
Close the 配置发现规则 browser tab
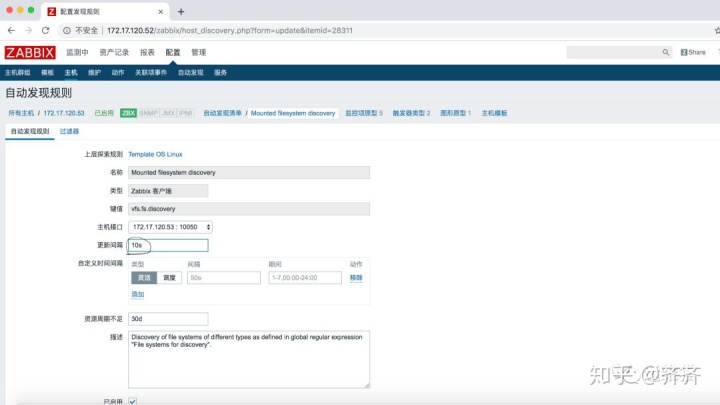[x=161, y=11]
